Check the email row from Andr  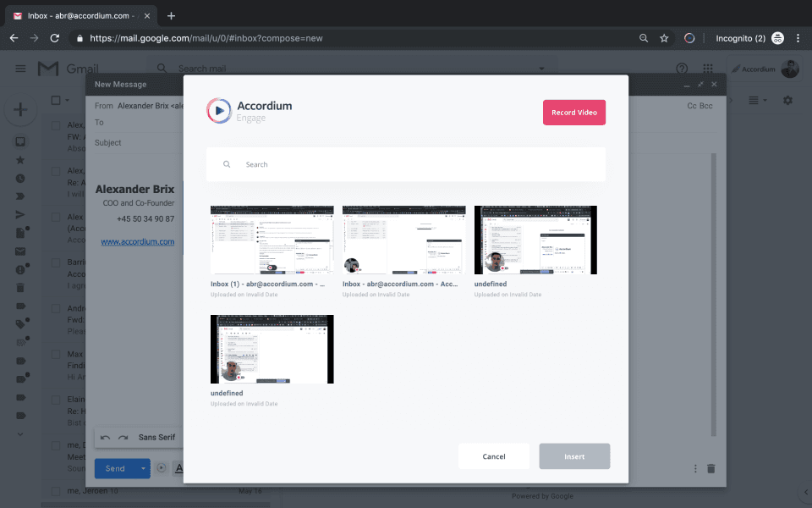[56, 308]
